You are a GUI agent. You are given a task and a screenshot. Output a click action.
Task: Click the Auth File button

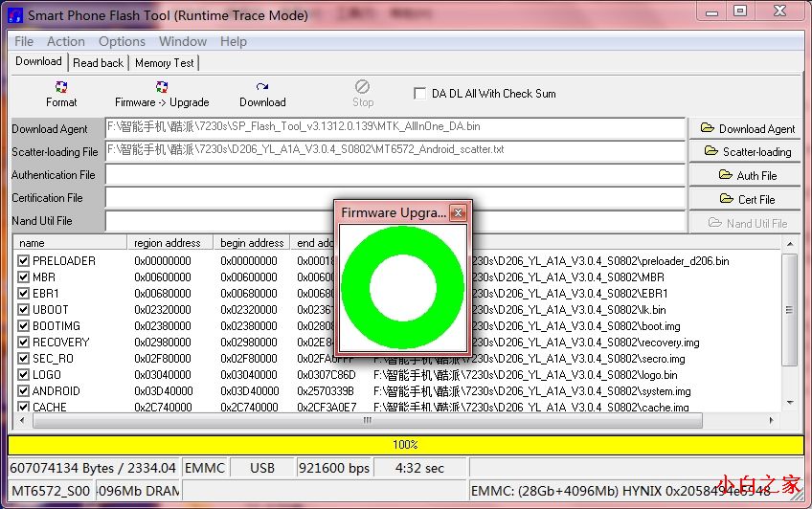click(745, 175)
